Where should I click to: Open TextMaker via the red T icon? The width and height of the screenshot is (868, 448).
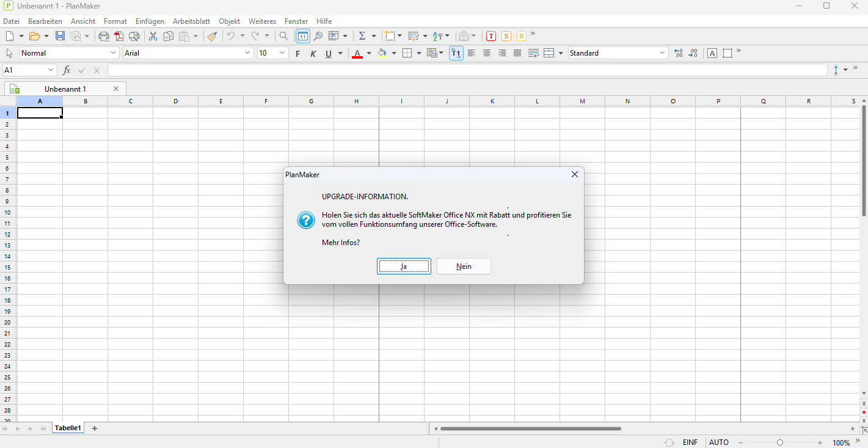coord(491,36)
